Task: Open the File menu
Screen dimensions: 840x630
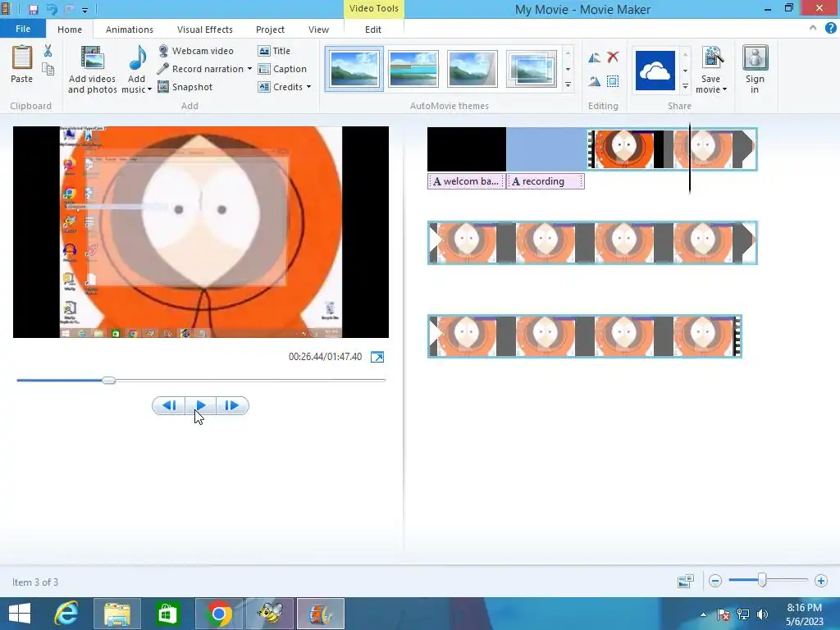Action: pos(23,29)
